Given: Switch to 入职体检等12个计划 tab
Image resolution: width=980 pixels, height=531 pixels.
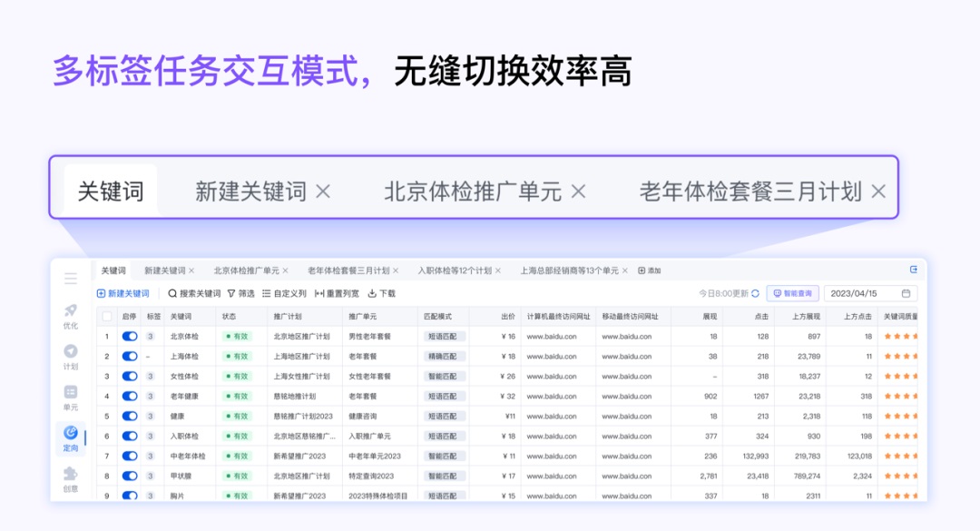Looking at the screenshot, I should (x=454, y=270).
